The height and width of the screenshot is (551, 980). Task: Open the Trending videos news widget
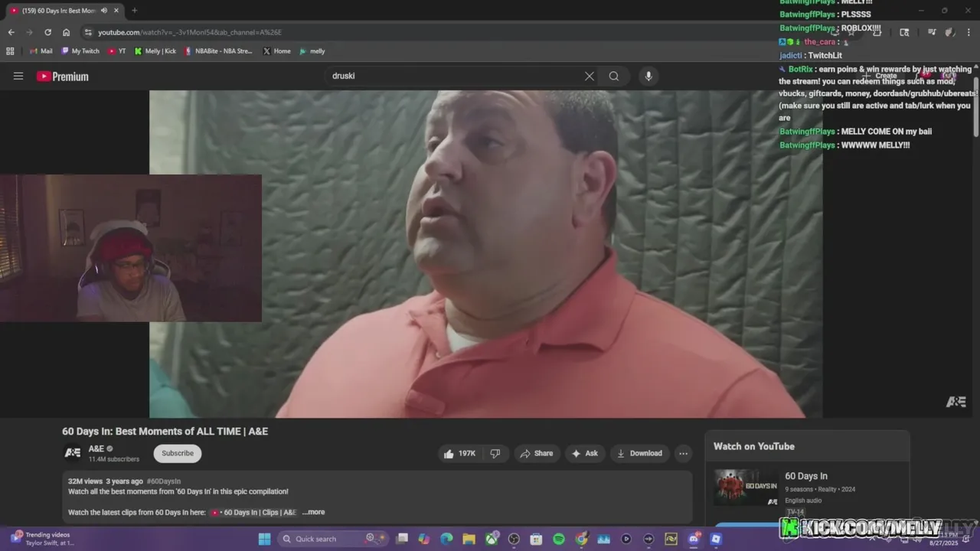pyautogui.click(x=42, y=539)
